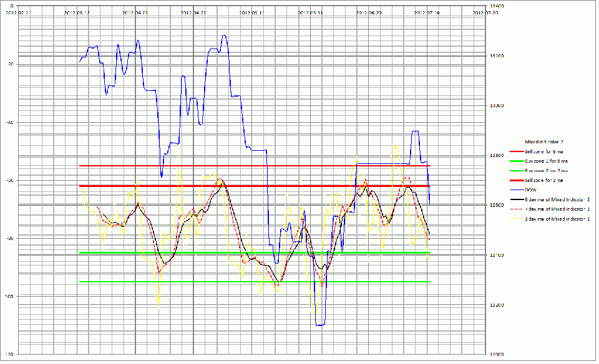Image resolution: width=599 pixels, height=364 pixels.
Task: Select the 'Mixed Indicator 2' legend label
Action: point(545,142)
